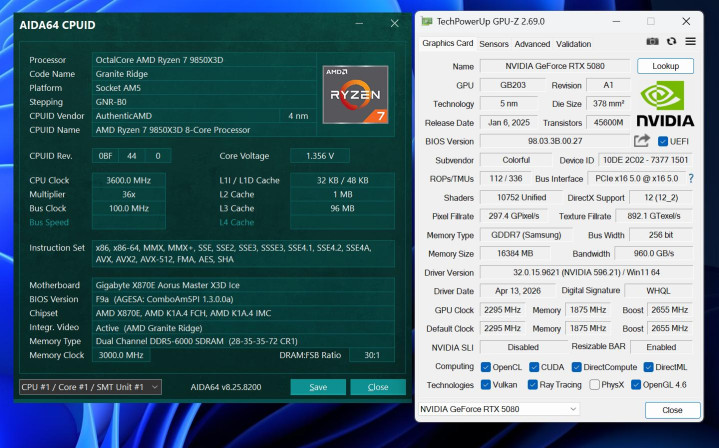The width and height of the screenshot is (719, 448).
Task: Switch to the Sensors tab
Action: coord(494,44)
